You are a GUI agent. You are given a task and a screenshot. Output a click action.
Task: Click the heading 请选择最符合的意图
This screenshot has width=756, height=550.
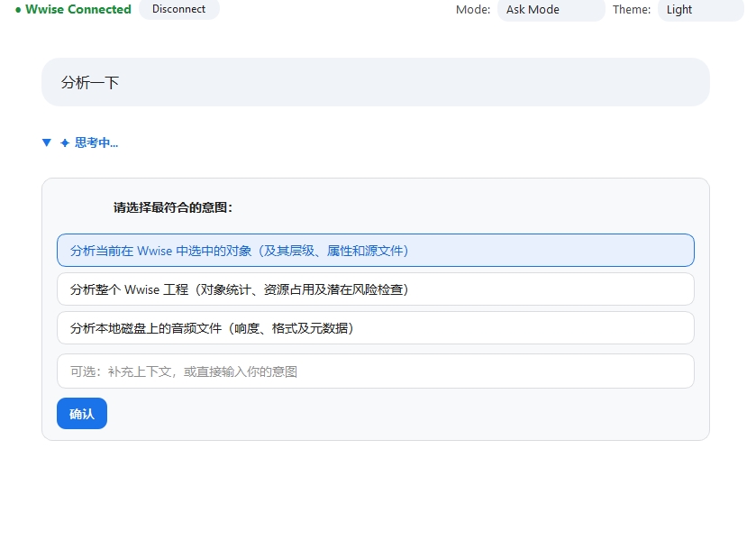173,207
